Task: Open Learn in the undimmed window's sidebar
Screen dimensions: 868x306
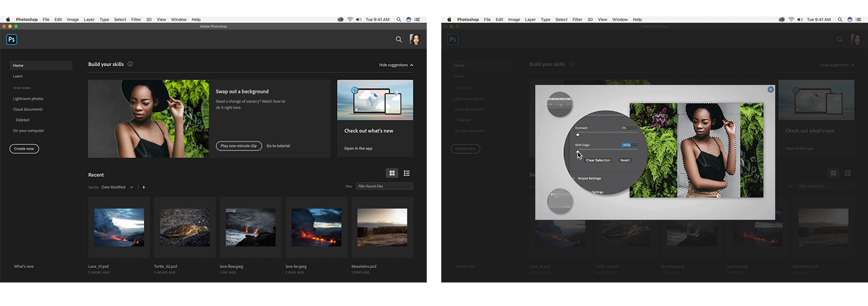Action: click(18, 76)
